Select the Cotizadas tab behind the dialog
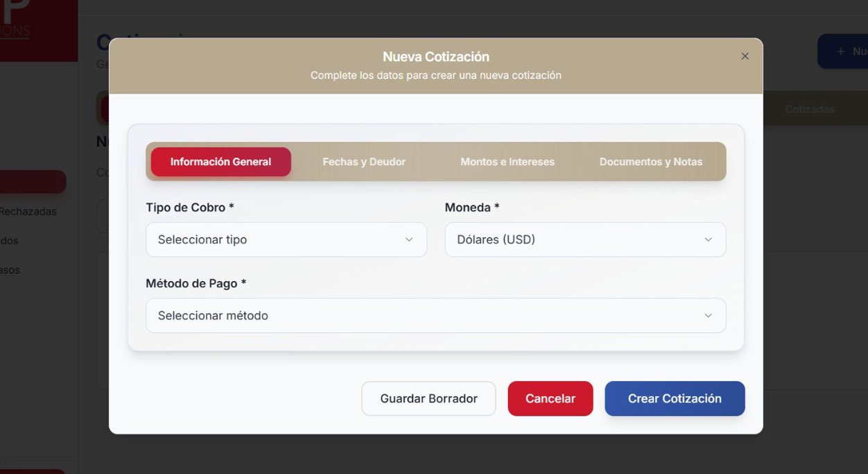 pos(809,110)
